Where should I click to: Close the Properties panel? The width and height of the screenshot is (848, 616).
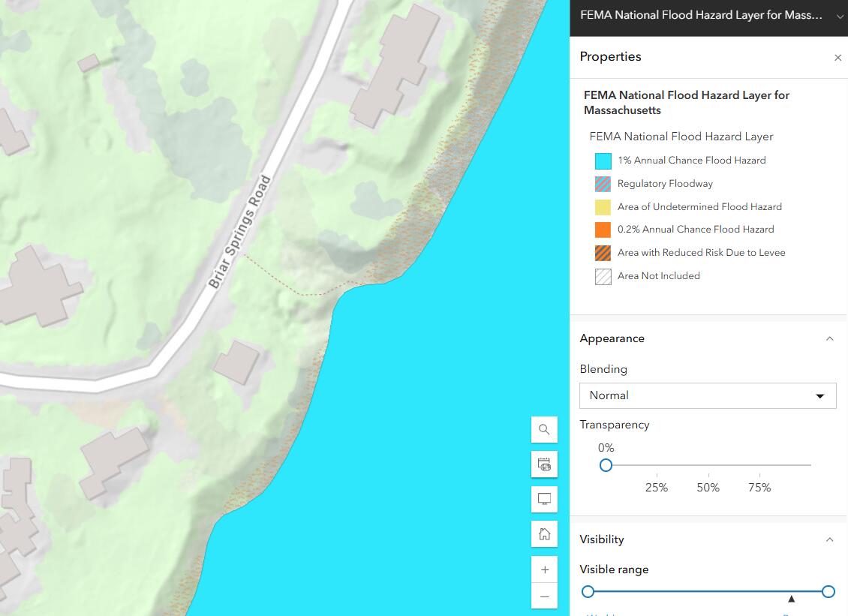point(837,57)
